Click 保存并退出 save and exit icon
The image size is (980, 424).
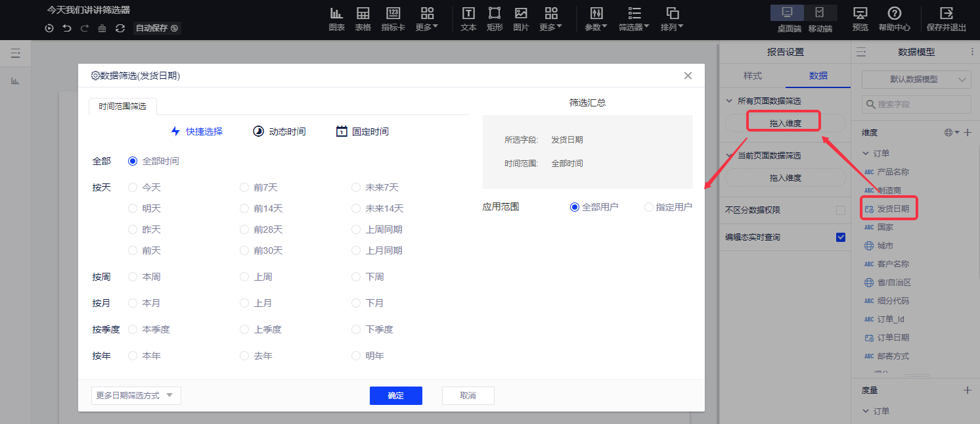click(x=946, y=14)
